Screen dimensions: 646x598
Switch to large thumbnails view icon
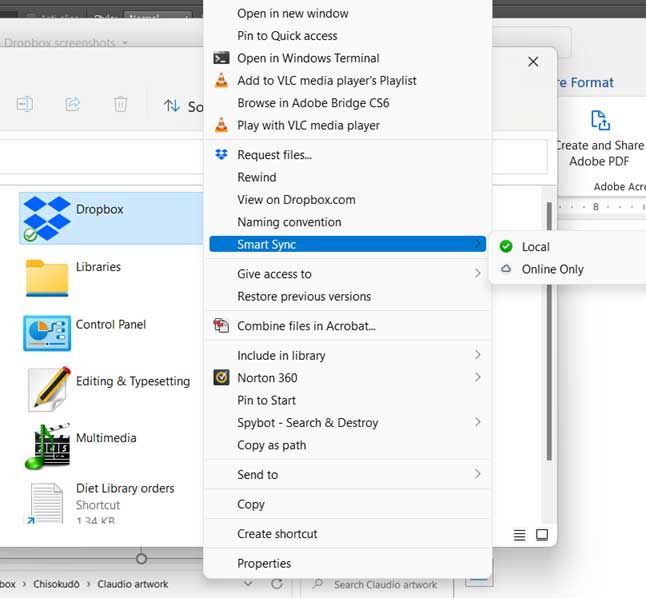coord(542,535)
